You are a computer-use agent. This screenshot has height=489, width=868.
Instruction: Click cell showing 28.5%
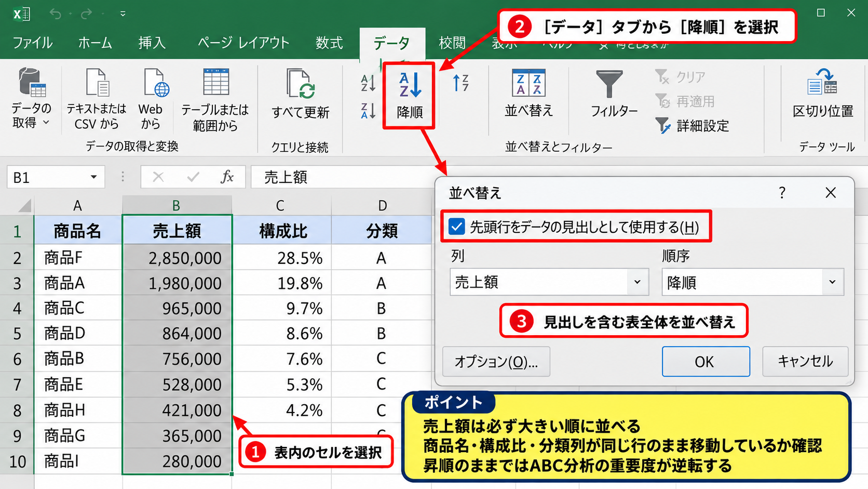pos(281,258)
